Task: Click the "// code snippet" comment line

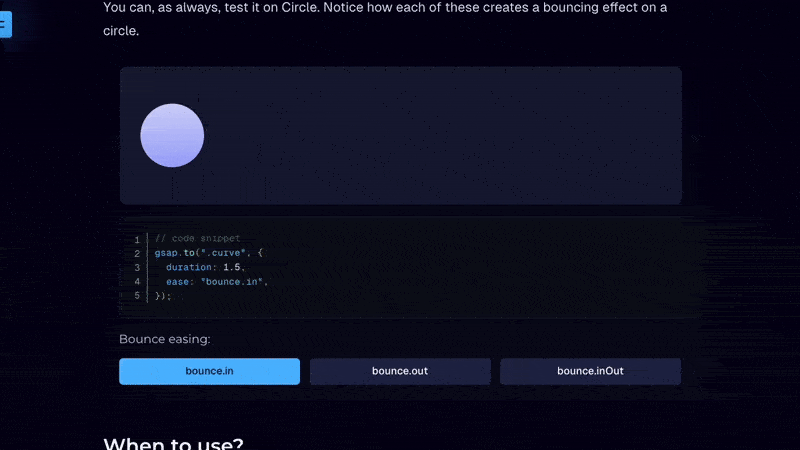Action: (198, 239)
